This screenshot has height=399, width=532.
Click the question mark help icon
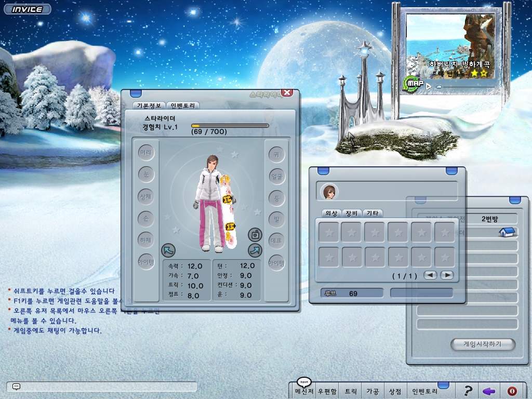[x=468, y=391]
